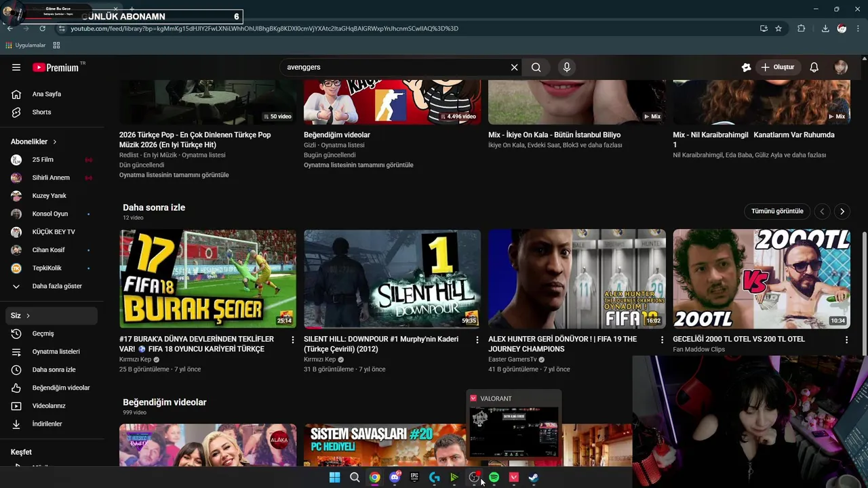Image resolution: width=868 pixels, height=488 pixels.
Task: Click Tümünü görüntüle for Daha sonra izle
Action: tap(777, 211)
